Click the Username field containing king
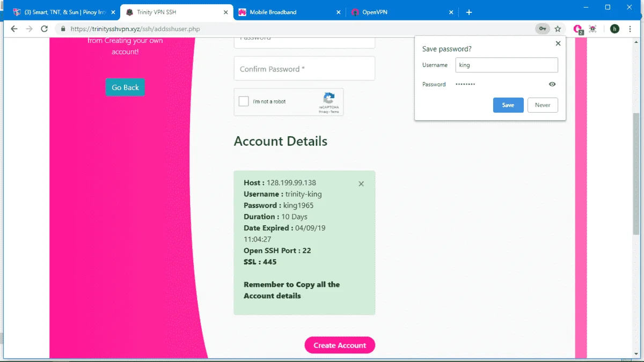The width and height of the screenshot is (644, 362). pyautogui.click(x=507, y=65)
